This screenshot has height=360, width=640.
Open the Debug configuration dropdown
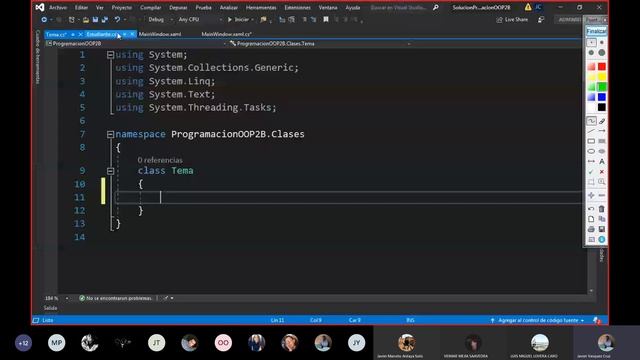pyautogui.click(x=160, y=20)
